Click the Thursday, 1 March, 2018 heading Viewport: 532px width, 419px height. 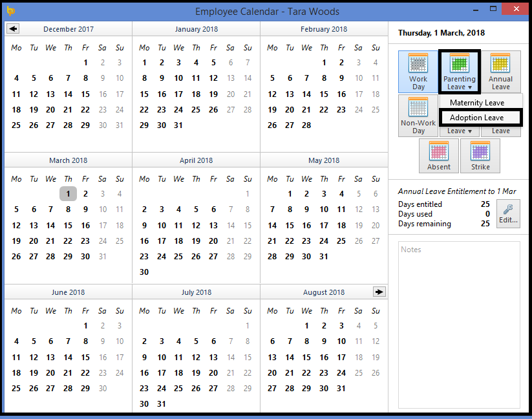click(442, 33)
